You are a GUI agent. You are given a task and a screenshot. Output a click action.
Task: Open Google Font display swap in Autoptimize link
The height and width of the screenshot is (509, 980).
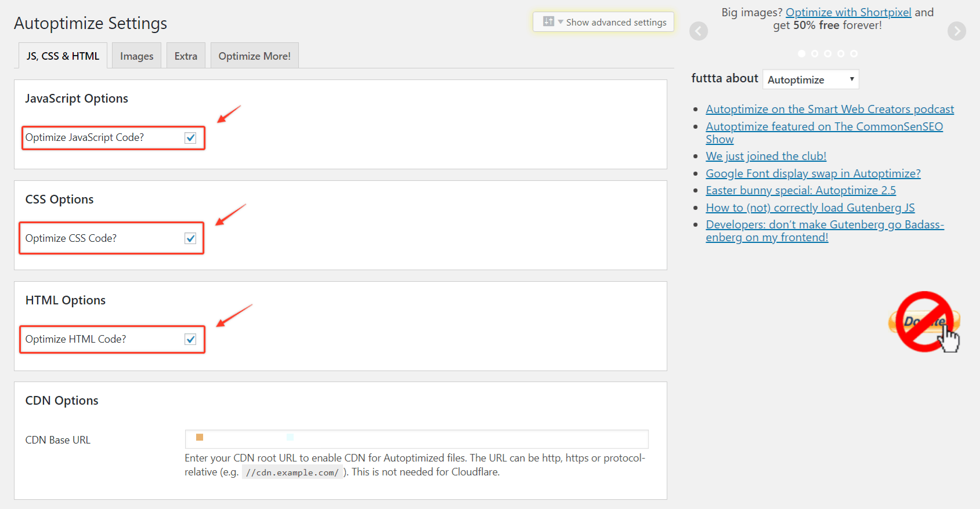(x=813, y=173)
